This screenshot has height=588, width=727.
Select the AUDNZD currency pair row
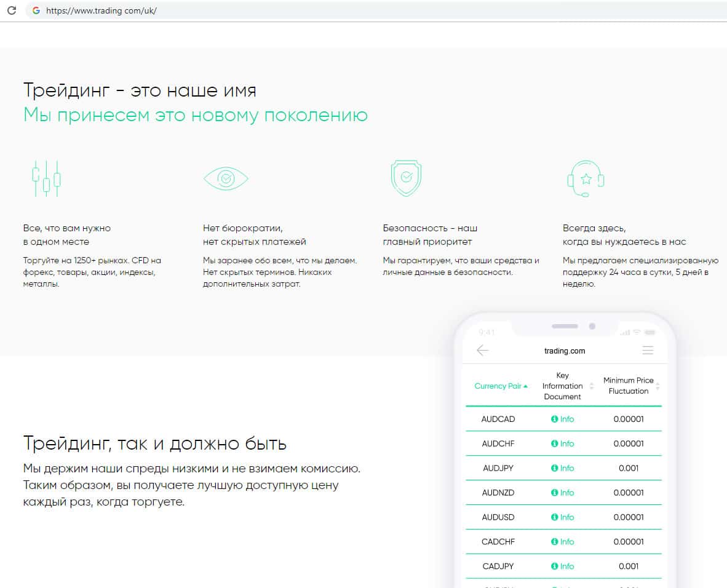498,493
